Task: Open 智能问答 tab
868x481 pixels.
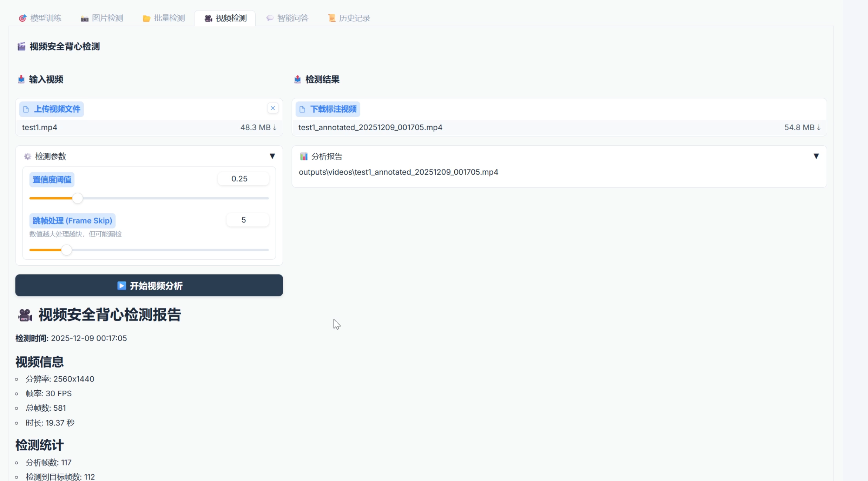Action: point(287,18)
